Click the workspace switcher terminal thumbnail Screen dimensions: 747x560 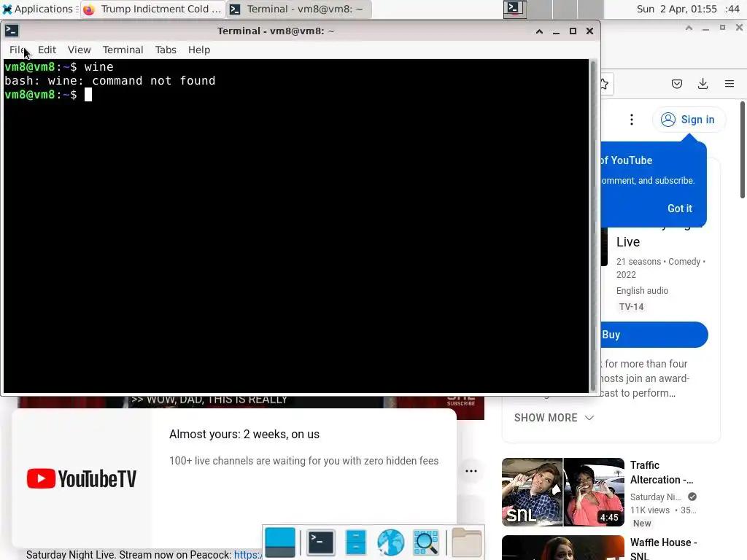515,9
